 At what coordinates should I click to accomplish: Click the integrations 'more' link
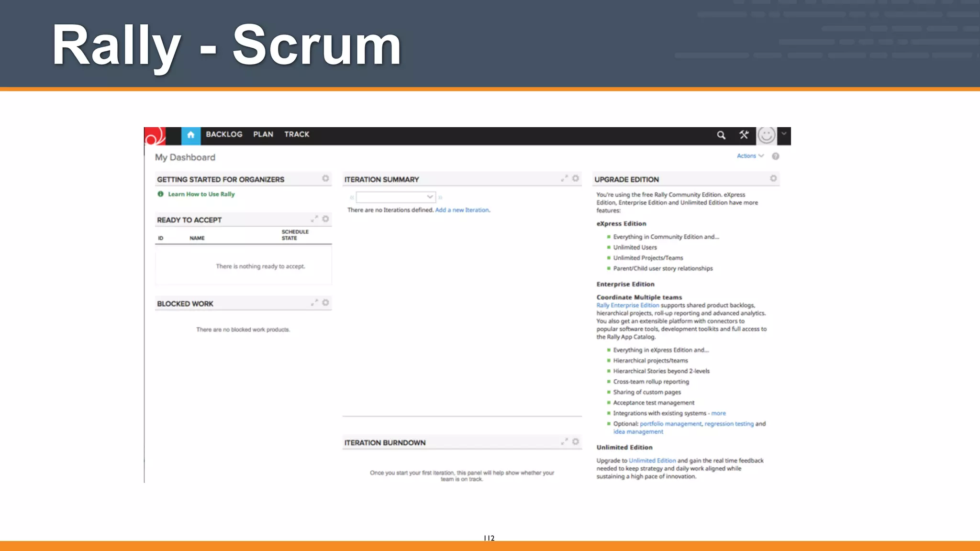(718, 413)
